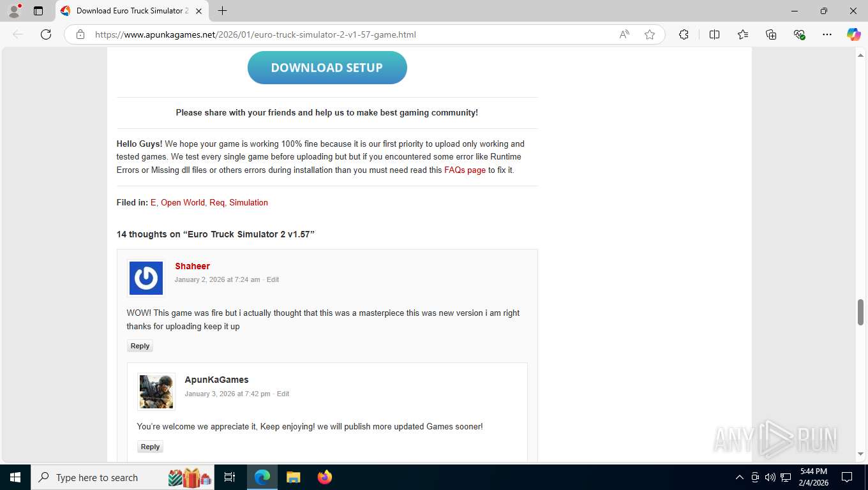
Task: Click scrollbar down arrow
Action: (860, 454)
